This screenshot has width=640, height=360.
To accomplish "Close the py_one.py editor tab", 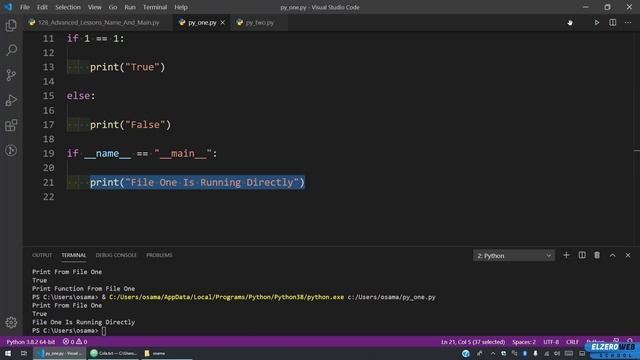I will (x=222, y=22).
